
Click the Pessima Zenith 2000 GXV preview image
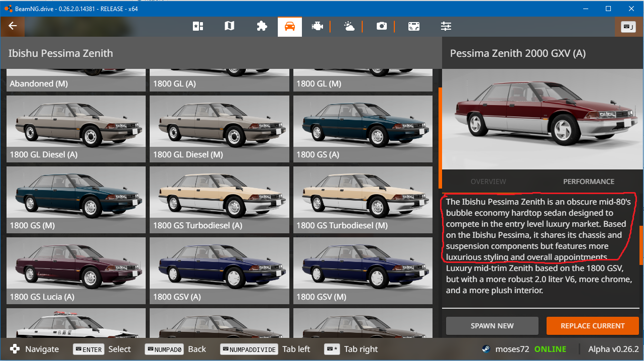click(x=543, y=119)
